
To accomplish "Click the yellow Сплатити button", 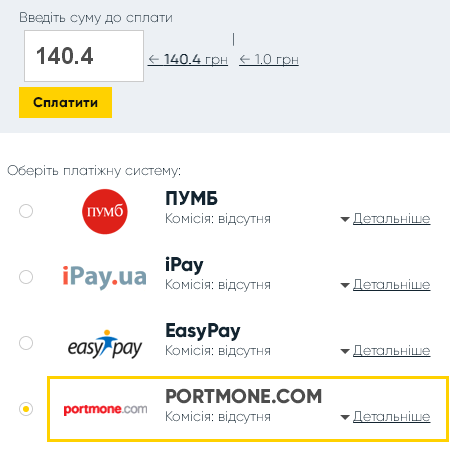I will 65,102.
